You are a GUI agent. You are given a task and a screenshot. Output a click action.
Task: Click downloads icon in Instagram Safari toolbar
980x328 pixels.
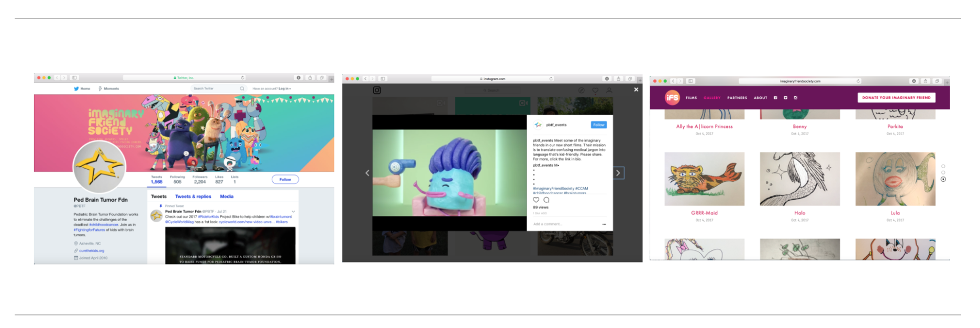607,79
